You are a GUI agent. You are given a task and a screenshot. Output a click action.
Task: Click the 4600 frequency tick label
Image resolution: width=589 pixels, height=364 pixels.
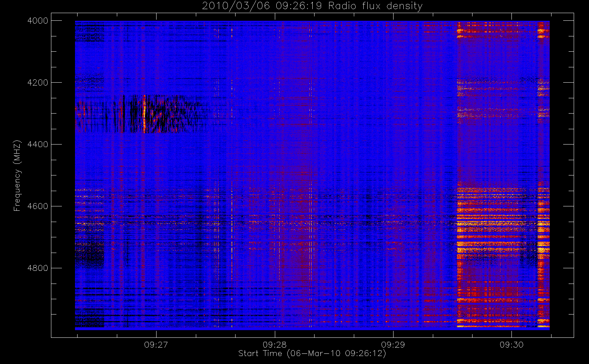(x=38, y=206)
